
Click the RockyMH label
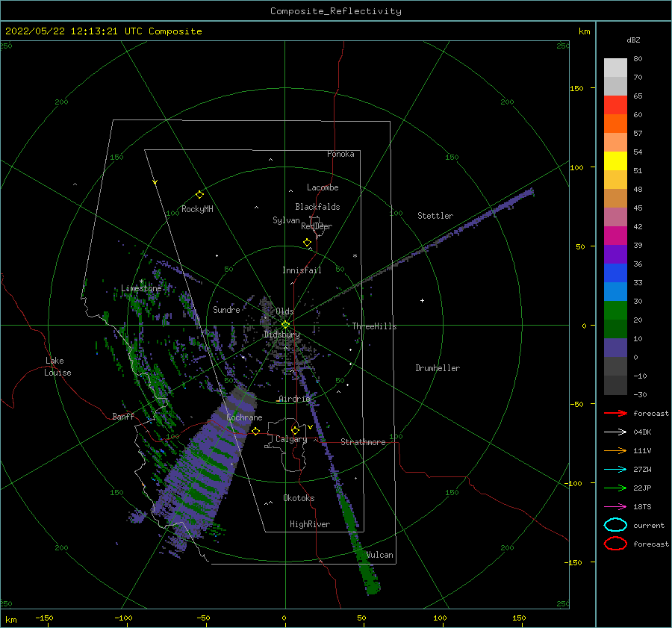click(x=197, y=209)
